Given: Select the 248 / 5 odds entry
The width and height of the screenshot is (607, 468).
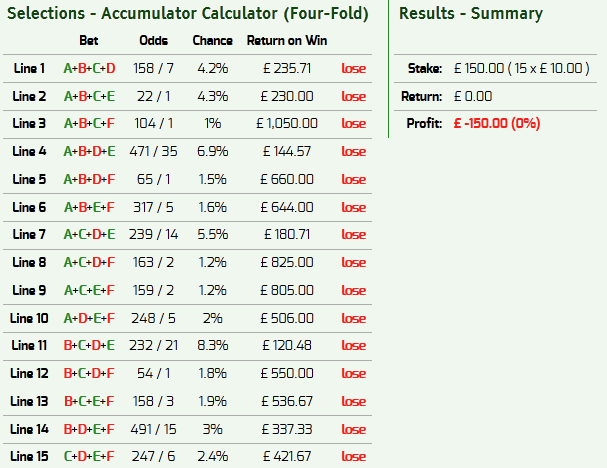Looking at the screenshot, I should tap(153, 319).
